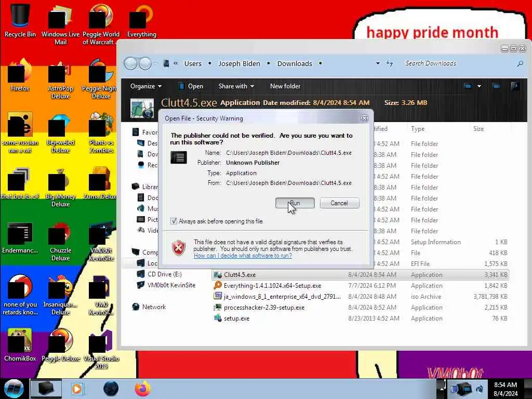Open the Recycle Bin desktop icon

20,19
